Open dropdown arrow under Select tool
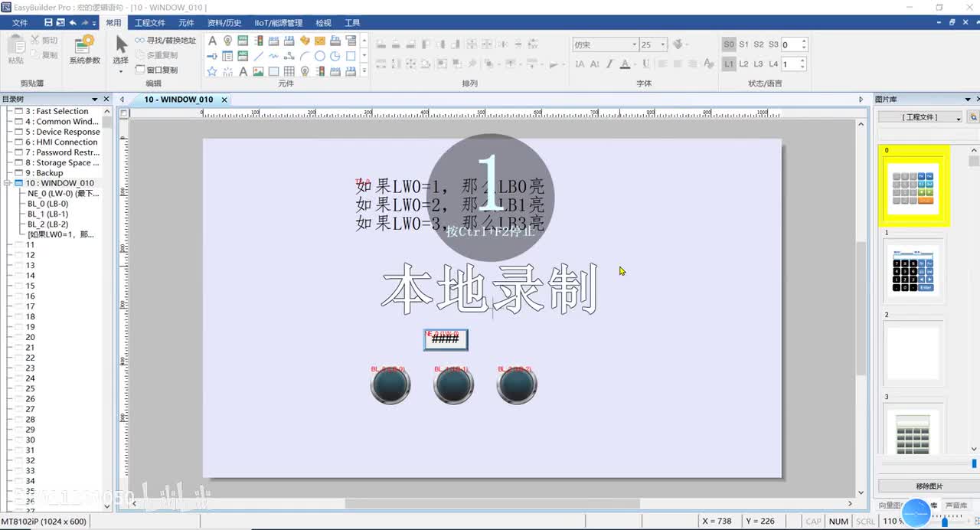 click(x=121, y=72)
